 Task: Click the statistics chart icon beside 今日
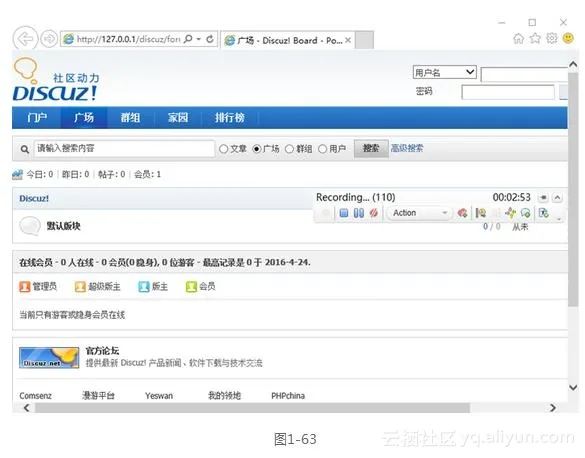(18, 174)
